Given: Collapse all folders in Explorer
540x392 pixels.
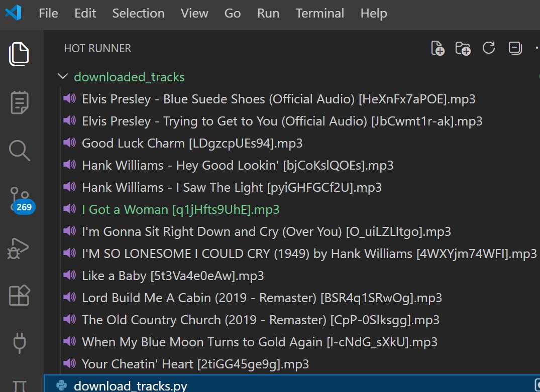Looking at the screenshot, I should 515,48.
